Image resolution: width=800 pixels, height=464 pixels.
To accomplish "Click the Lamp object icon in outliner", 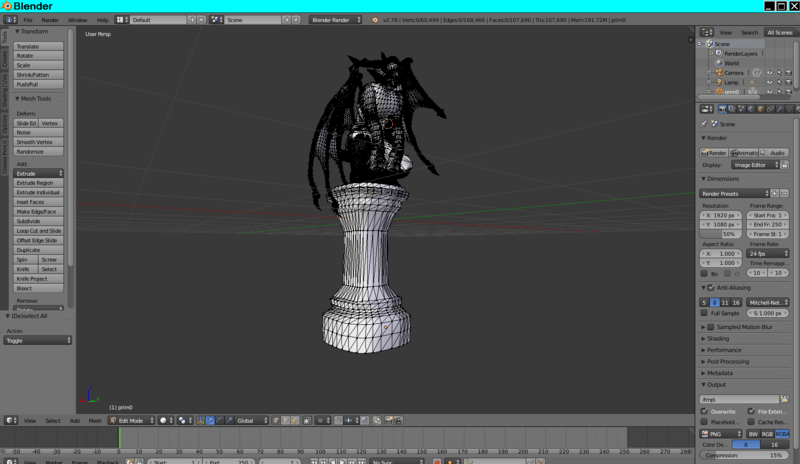I will (720, 82).
